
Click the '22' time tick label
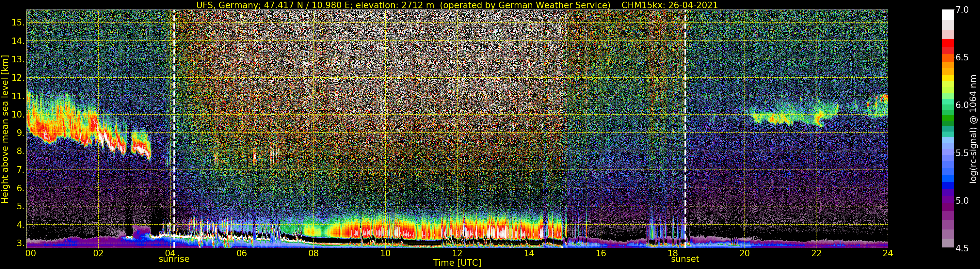click(x=816, y=253)
